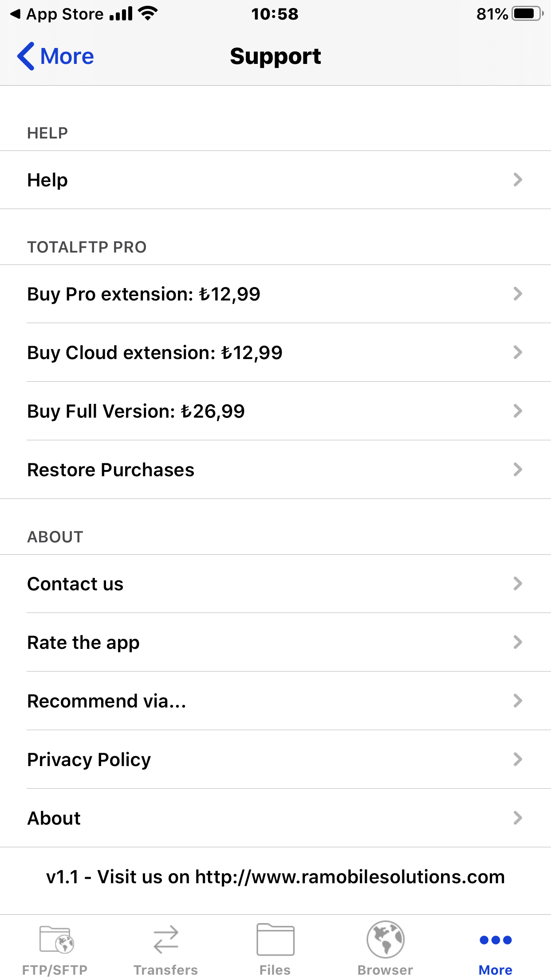Choose Restore Purchases
Image resolution: width=551 pixels, height=980 pixels.
pyautogui.click(x=275, y=470)
